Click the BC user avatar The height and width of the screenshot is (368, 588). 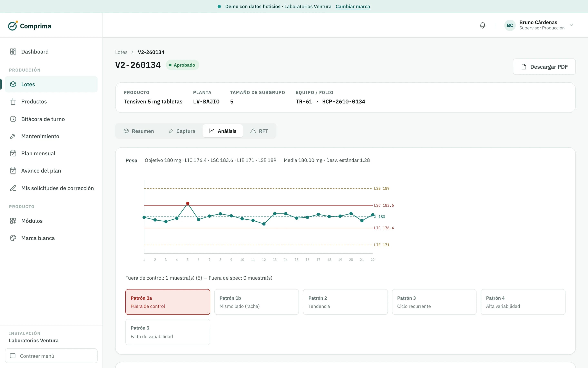coord(510,25)
